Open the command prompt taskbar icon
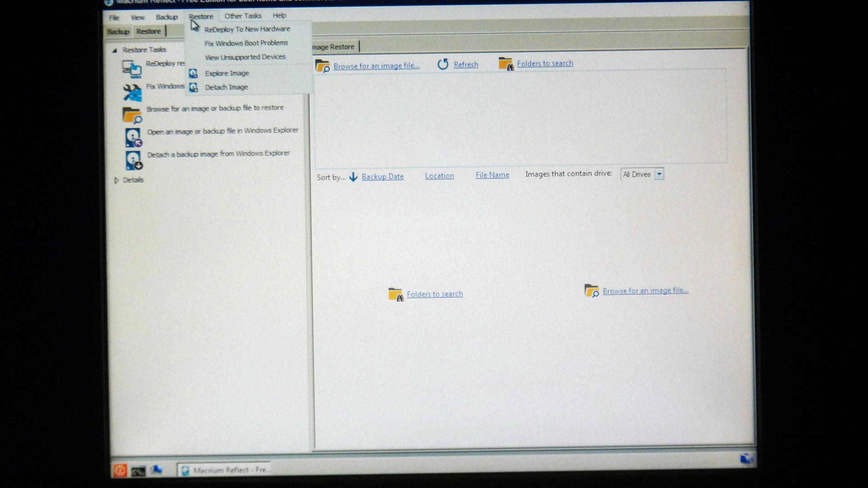The width and height of the screenshot is (868, 488). [138, 472]
